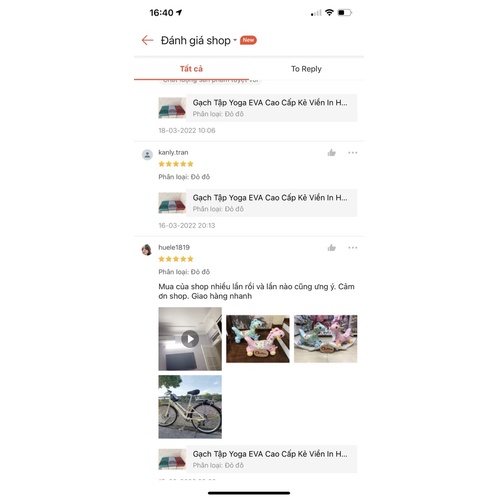The image size is (499, 499).
Task: View the rocking horse photo on wooden floor
Action: coord(258,339)
